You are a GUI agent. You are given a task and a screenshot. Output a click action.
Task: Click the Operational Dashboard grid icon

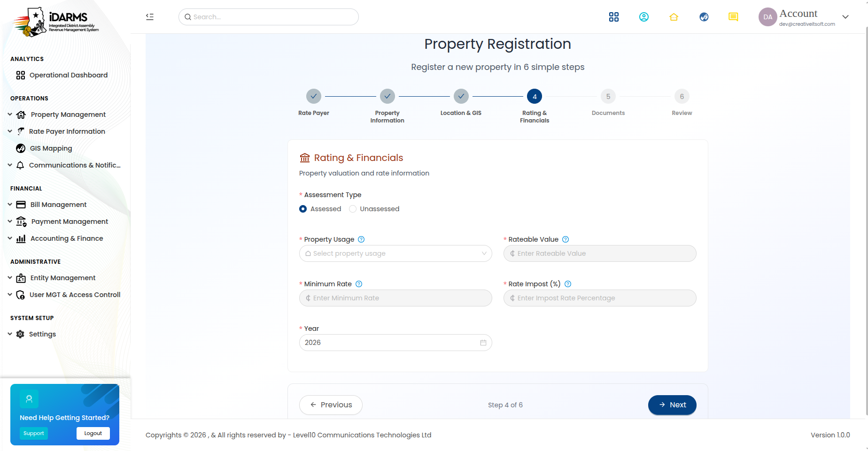pyautogui.click(x=21, y=75)
